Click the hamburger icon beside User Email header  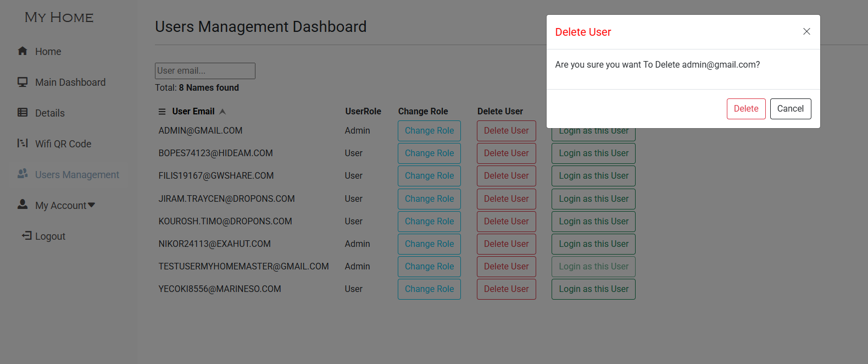tap(162, 112)
